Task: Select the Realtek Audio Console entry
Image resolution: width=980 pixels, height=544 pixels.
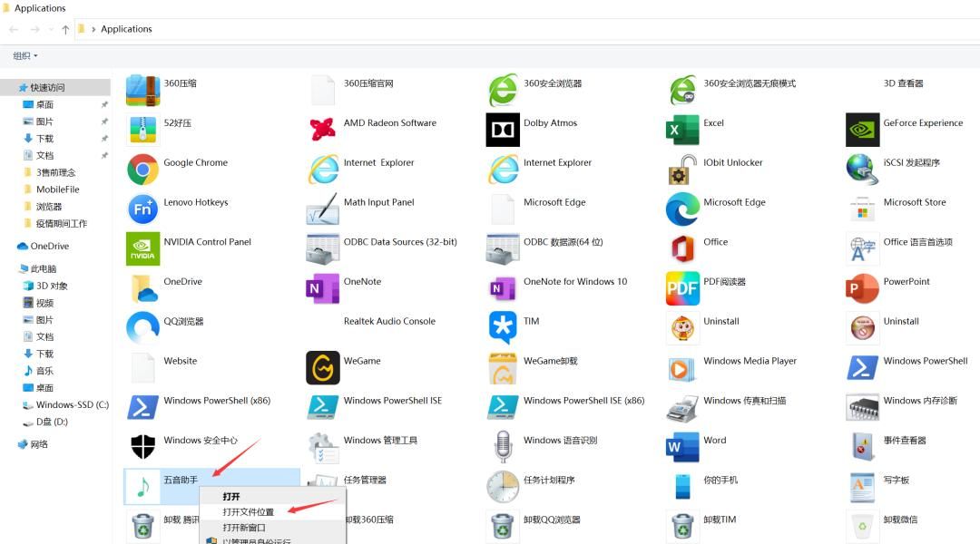Action: [389, 321]
